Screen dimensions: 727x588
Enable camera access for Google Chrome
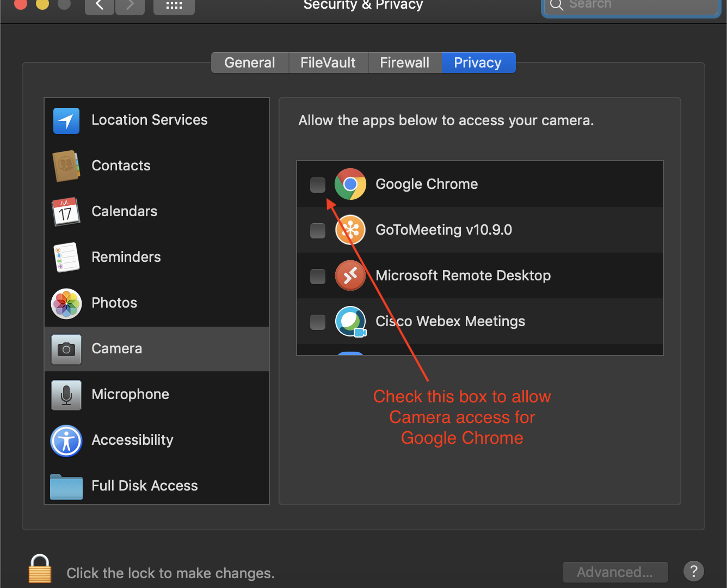318,185
